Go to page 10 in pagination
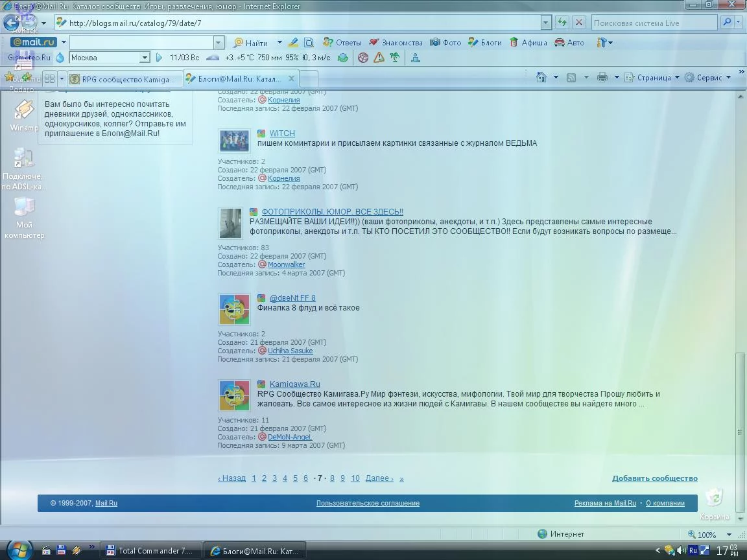Screen dimensions: 747x560 tap(355, 478)
